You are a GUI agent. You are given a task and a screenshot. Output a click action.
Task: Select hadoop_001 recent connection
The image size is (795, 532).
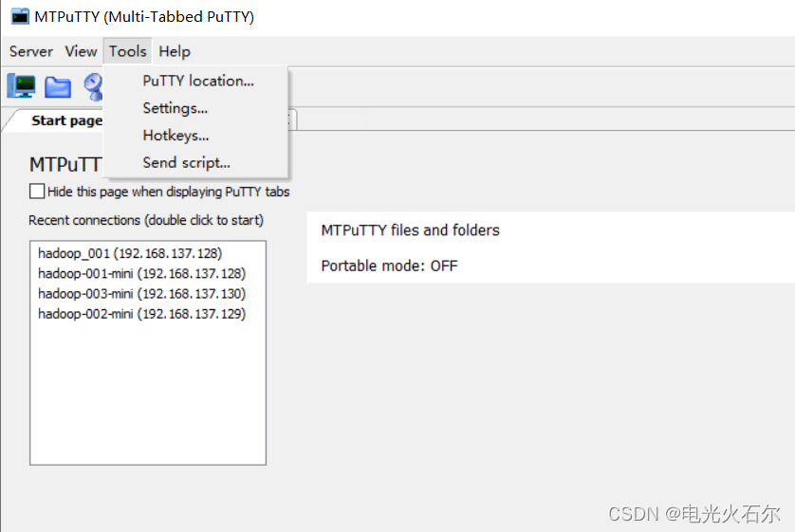[x=130, y=253]
